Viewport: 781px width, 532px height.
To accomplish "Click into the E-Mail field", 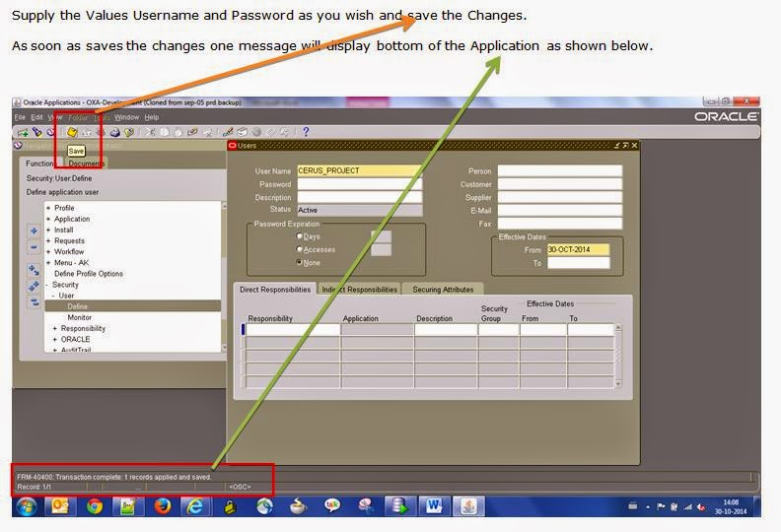I will pos(560,211).
